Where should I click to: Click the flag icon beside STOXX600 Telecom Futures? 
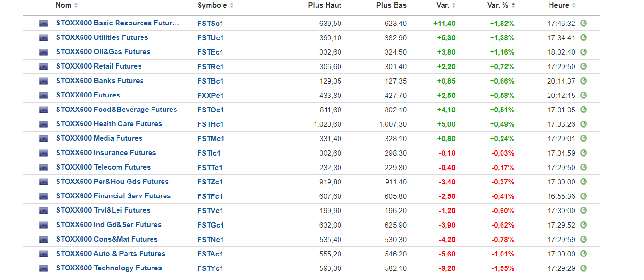click(44, 168)
